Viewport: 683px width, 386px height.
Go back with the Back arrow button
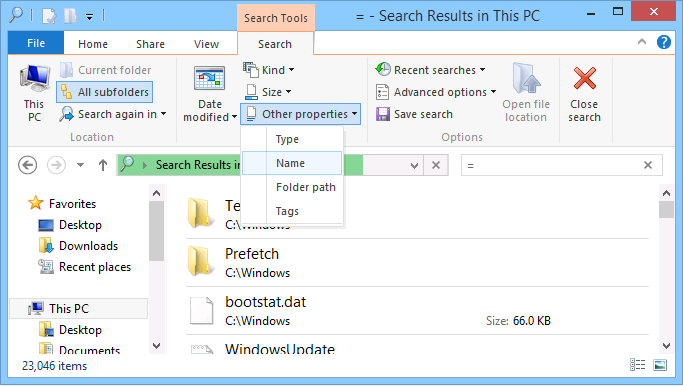pos(27,166)
